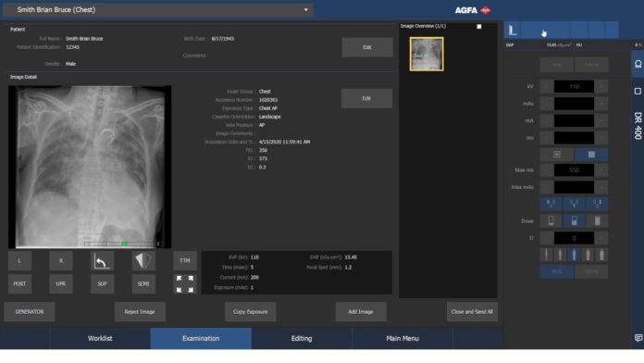Select the small focal spot toggle
Screen dimensions: 644x363
[557, 155]
